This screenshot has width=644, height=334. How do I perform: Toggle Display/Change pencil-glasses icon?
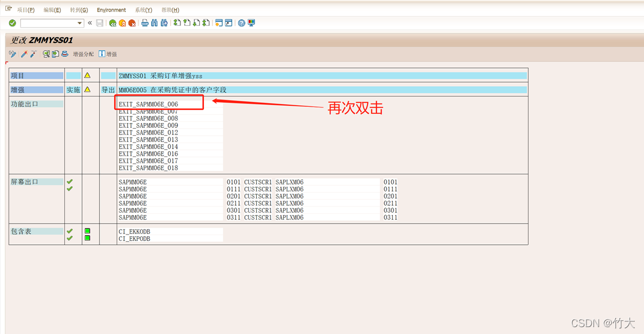click(x=12, y=54)
